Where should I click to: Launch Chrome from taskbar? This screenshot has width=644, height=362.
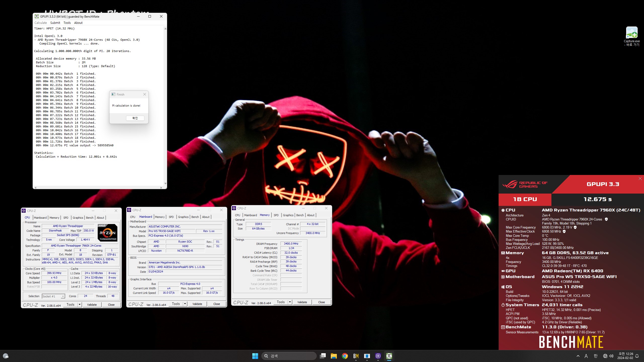(x=345, y=356)
